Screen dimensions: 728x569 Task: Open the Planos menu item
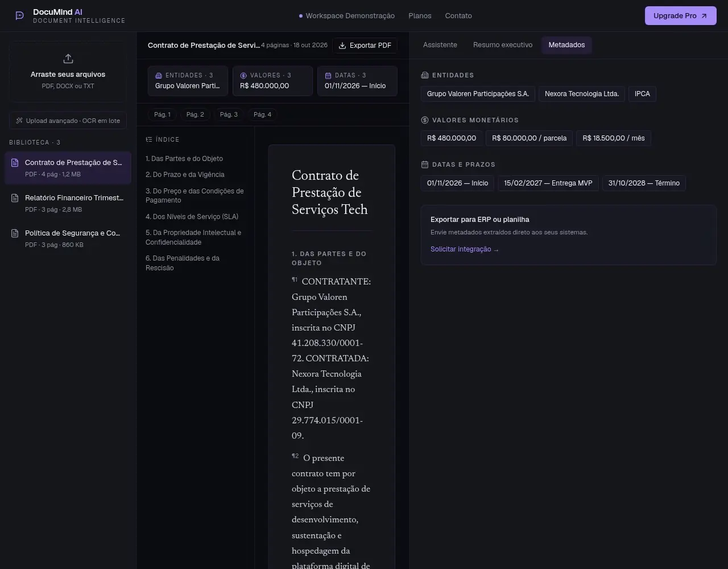point(420,16)
